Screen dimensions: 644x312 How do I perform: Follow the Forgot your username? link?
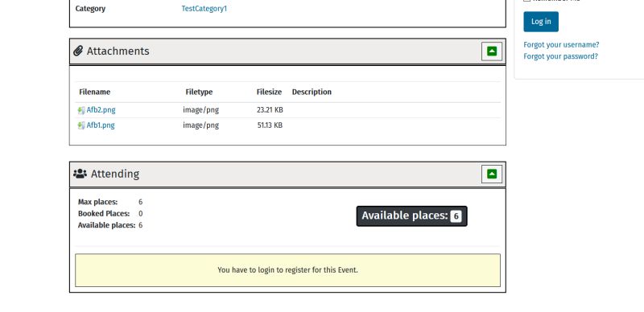pyautogui.click(x=561, y=45)
